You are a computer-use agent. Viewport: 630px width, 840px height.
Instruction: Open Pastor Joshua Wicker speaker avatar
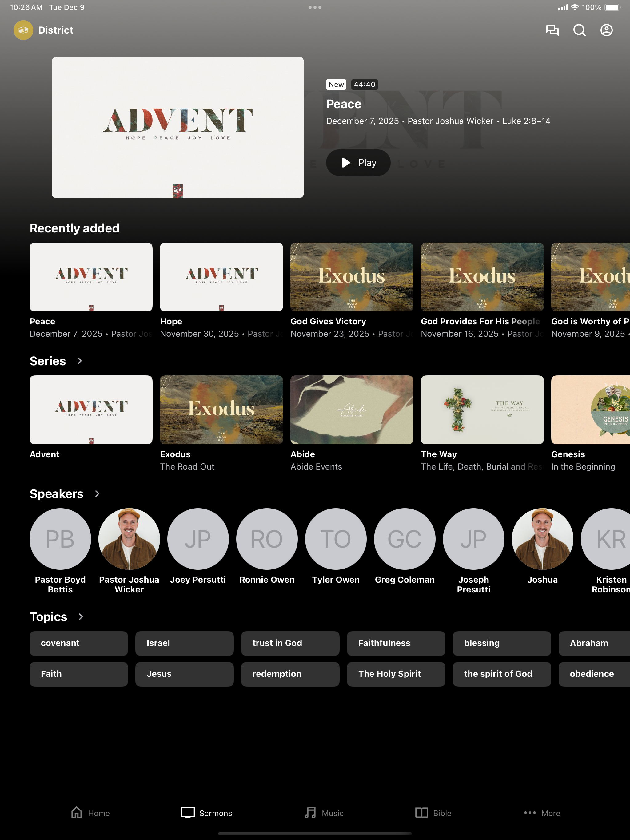click(x=129, y=539)
